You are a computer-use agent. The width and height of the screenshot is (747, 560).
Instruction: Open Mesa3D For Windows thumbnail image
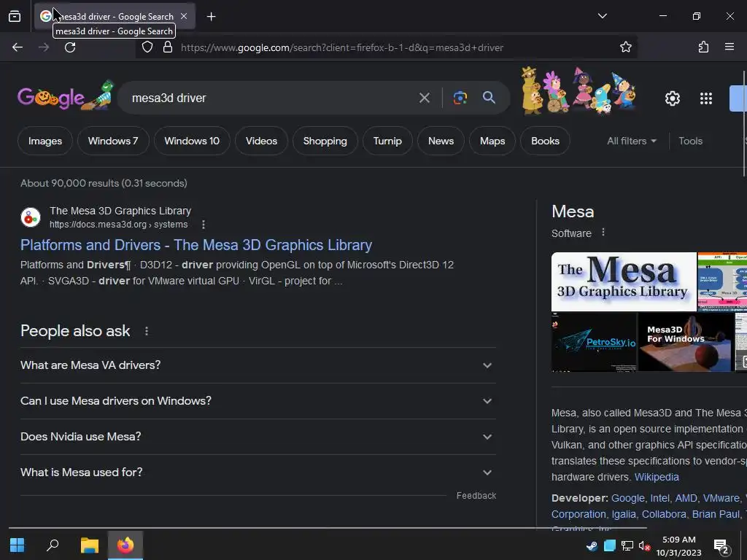[686, 342]
